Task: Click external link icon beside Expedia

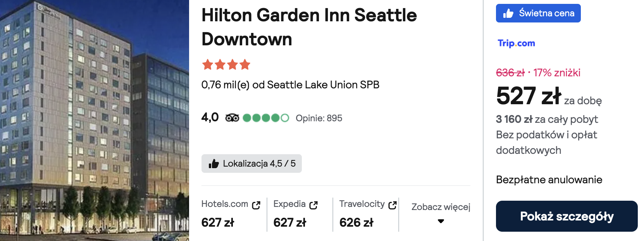Action: click(x=313, y=205)
